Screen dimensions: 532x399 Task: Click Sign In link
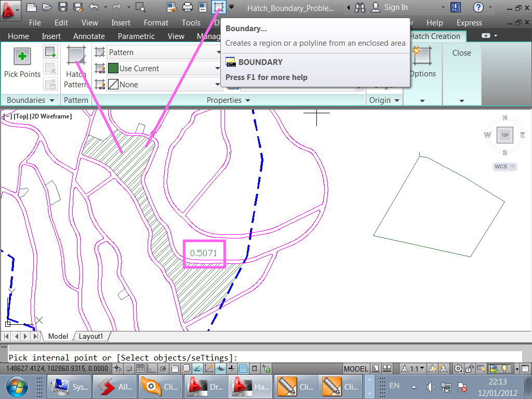(x=395, y=7)
